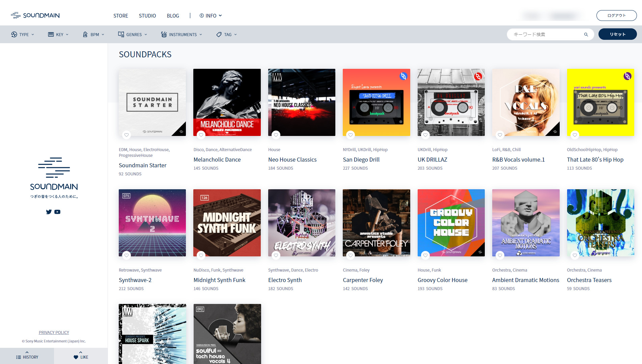Click the ログアウト logout button

(616, 16)
